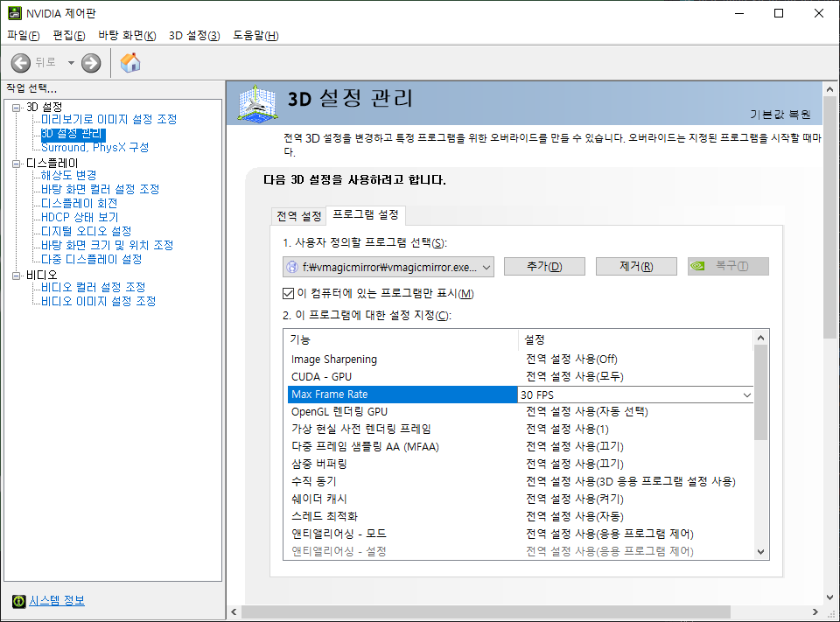The height and width of the screenshot is (622, 840).
Task: Click the horizontal scrollbar thumb
Action: [486, 612]
